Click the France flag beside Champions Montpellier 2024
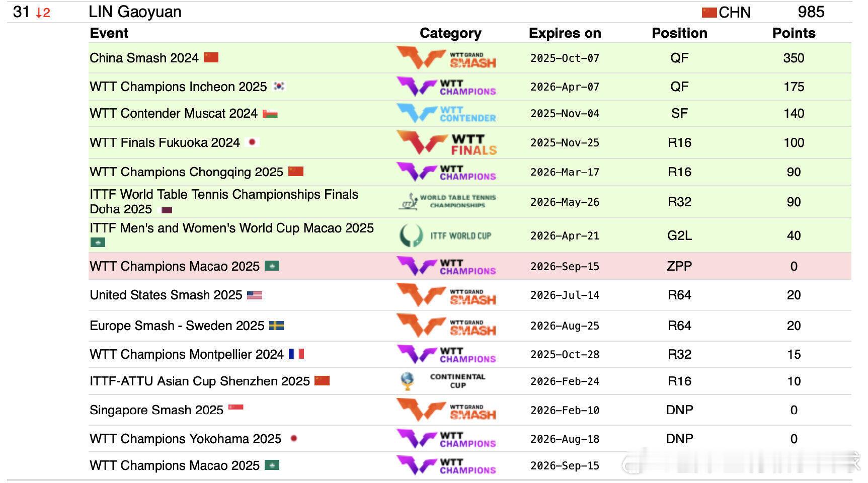This screenshot has width=868, height=483. tap(296, 354)
